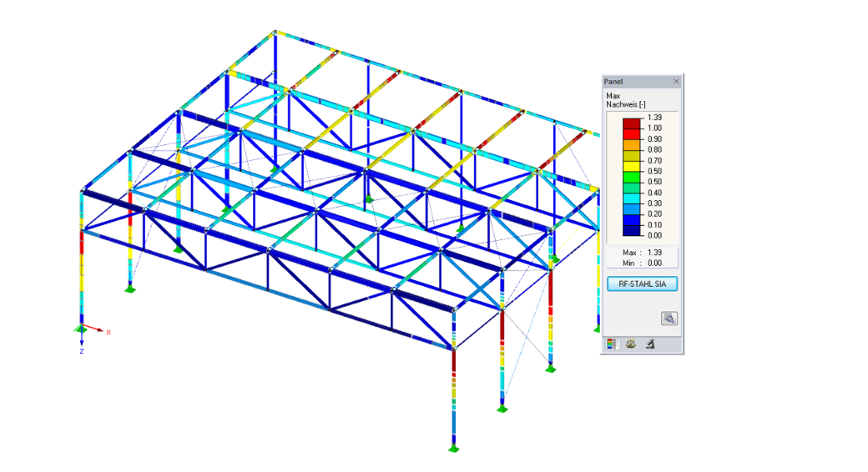Select the light blue legend swatch

631,209
